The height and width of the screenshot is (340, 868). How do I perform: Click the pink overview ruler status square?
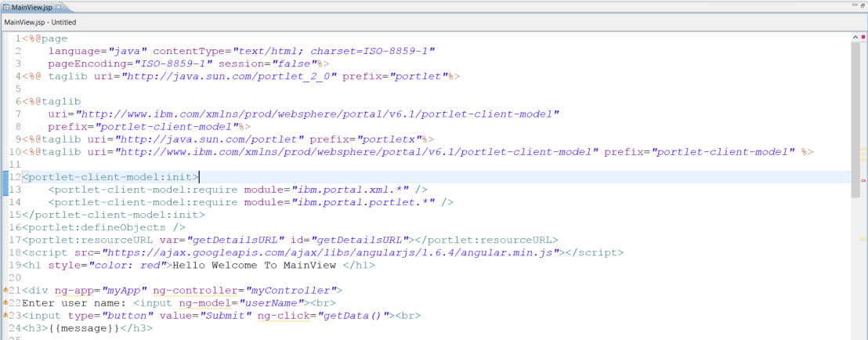click(862, 37)
